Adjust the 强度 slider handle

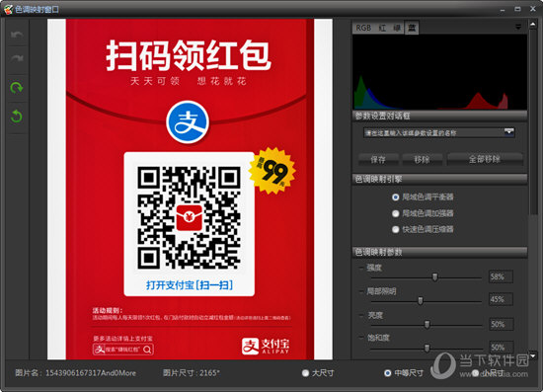[435, 276]
